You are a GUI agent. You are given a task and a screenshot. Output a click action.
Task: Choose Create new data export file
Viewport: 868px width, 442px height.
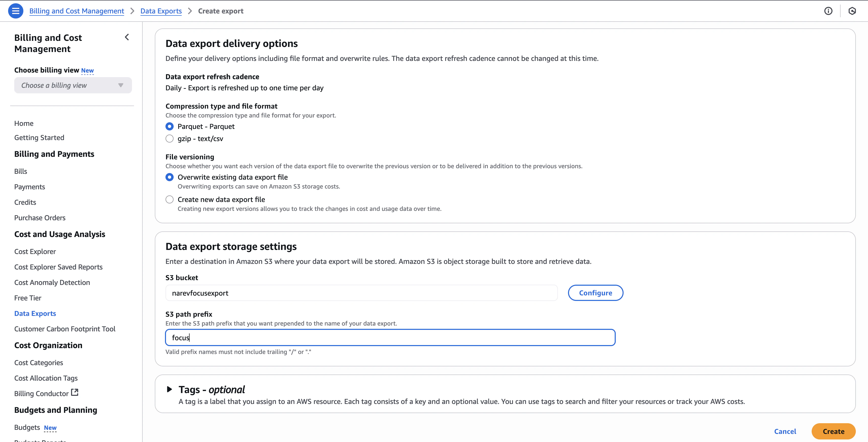[170, 199]
